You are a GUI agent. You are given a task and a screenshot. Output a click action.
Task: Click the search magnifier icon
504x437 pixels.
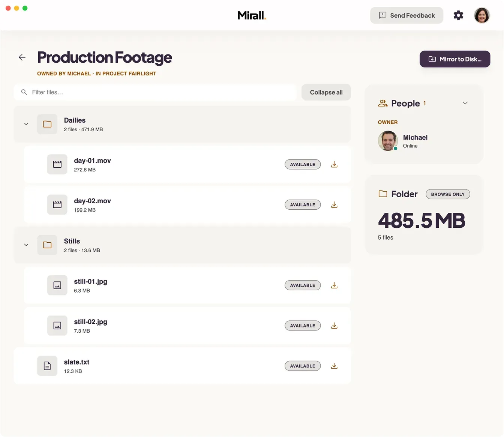point(24,92)
